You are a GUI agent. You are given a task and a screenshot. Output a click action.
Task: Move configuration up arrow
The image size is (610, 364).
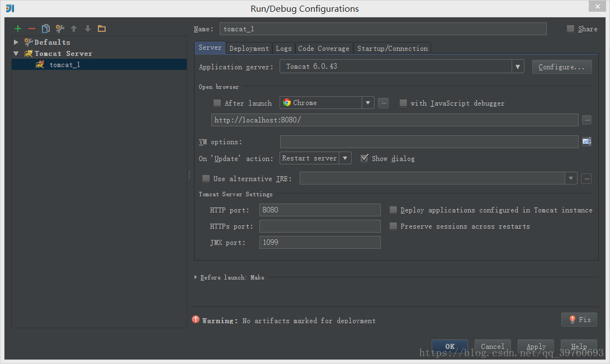[74, 29]
